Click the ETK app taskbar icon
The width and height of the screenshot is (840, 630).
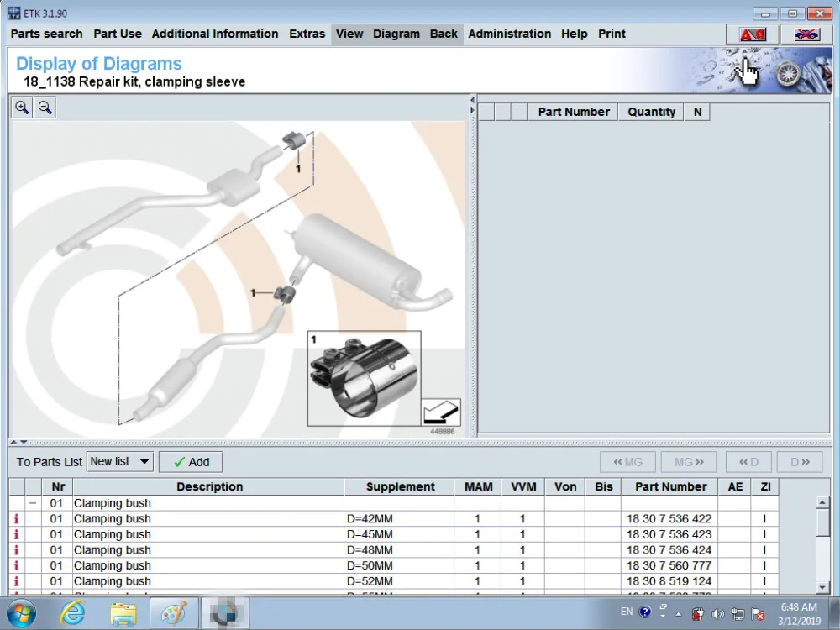pyautogui.click(x=224, y=613)
